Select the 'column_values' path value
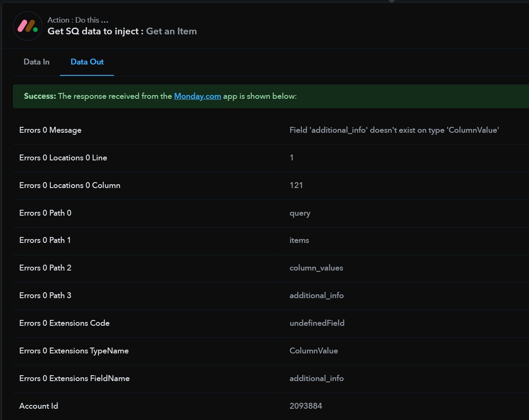Image resolution: width=529 pixels, height=420 pixels. 316,268
